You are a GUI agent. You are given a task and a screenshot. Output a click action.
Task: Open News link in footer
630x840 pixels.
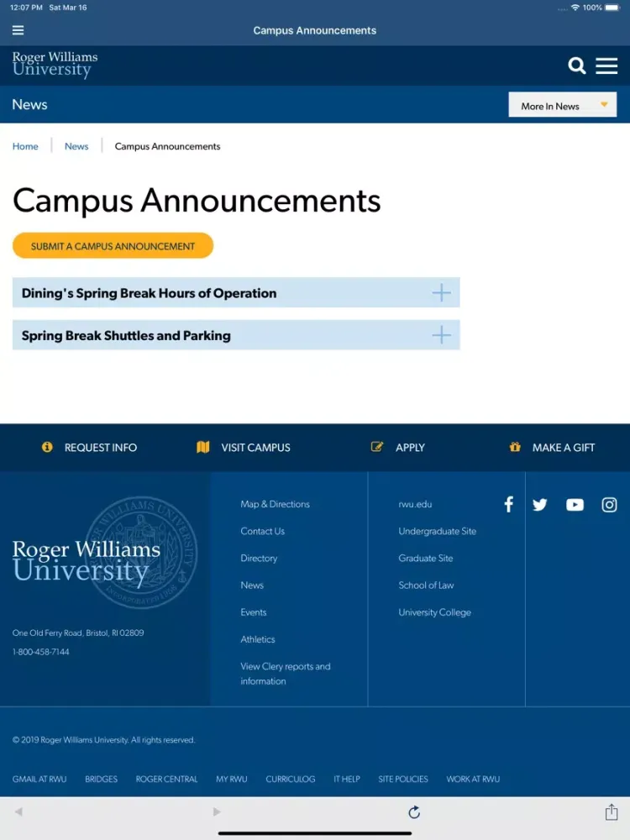tap(252, 585)
